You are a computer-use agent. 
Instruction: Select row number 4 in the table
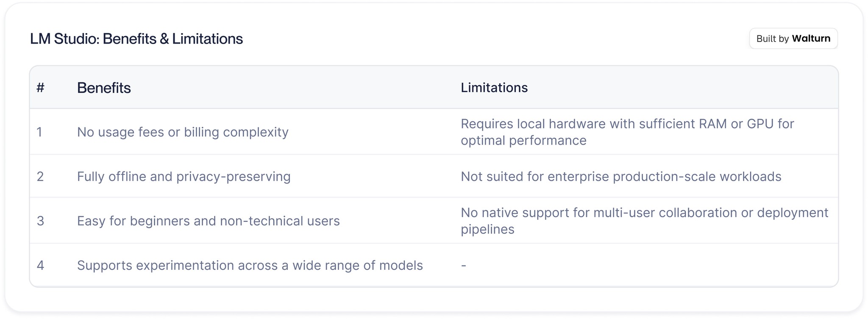(40, 266)
